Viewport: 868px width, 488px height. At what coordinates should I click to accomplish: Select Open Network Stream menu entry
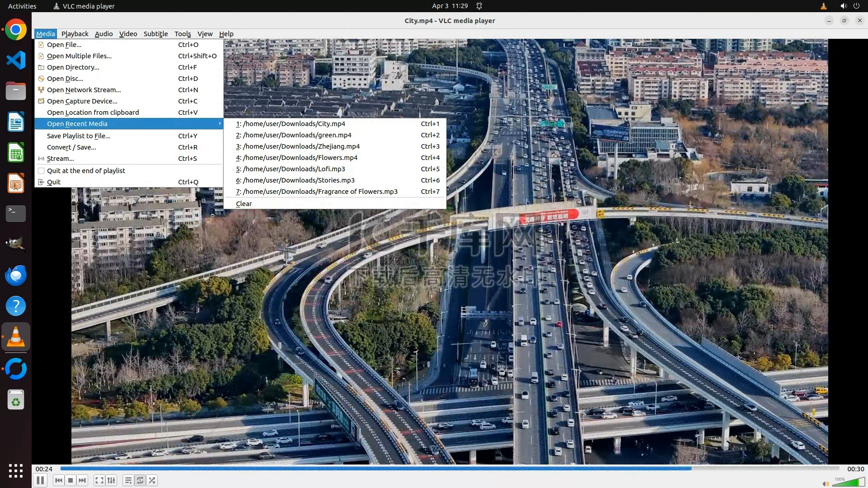pos(84,90)
